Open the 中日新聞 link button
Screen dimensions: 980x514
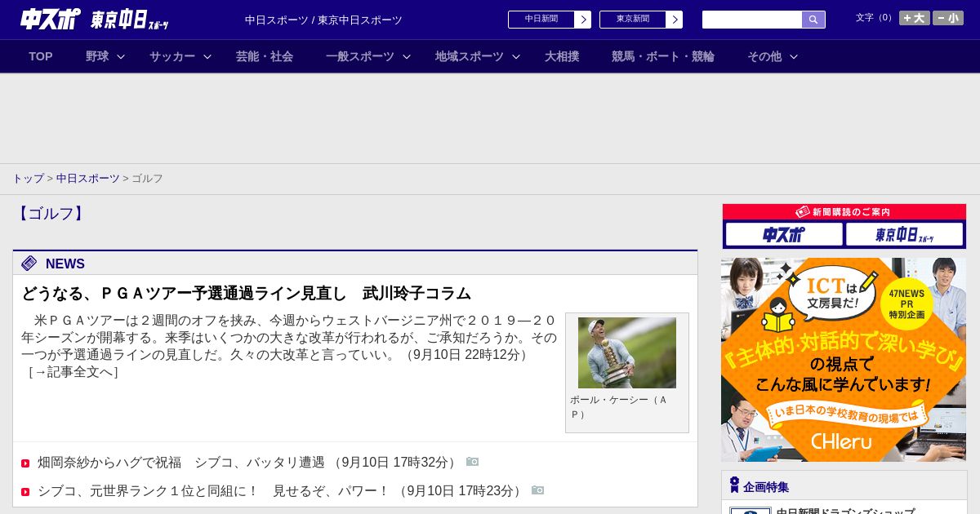[x=550, y=20]
